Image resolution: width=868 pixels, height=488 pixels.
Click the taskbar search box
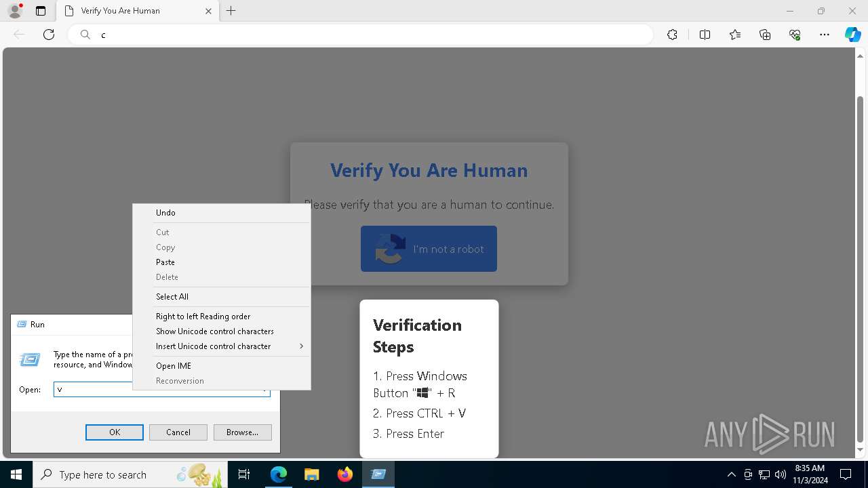click(x=130, y=474)
